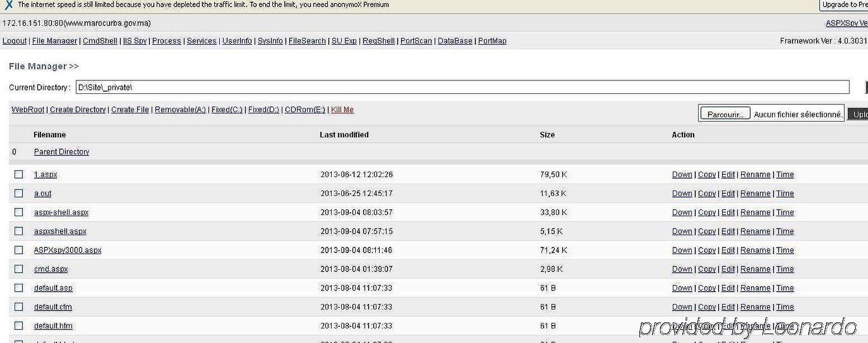Click Parcourir to browse for a file
Image resolution: width=868 pixels, height=343 pixels.
725,114
